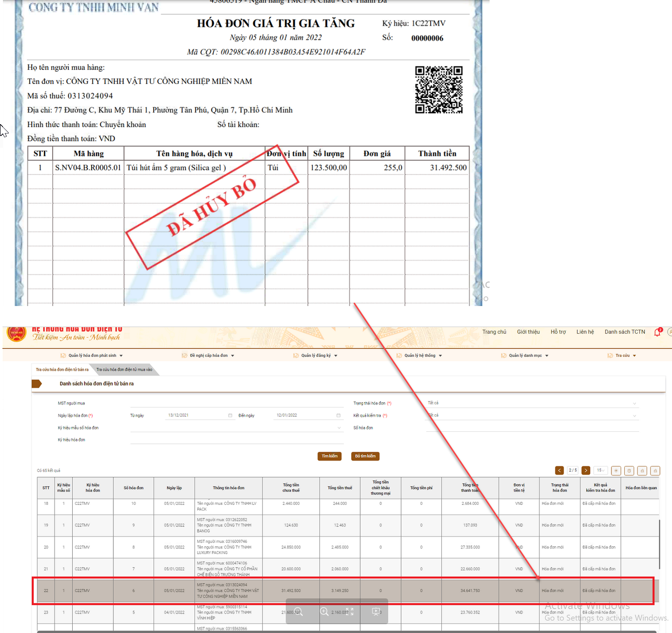Viewport: 672px width, 633px height.
Task: Click the view detail eye icon
Action: 616,471
